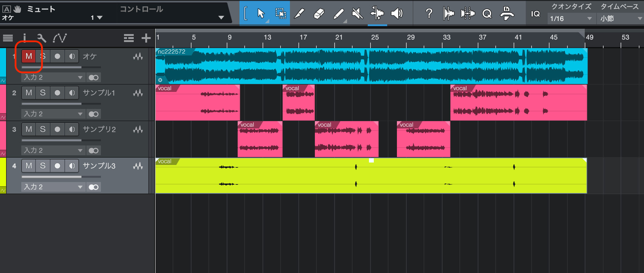Viewport: 644px width, 273px height.
Task: Toggle monitor on サンプリ2 track
Action: click(72, 129)
